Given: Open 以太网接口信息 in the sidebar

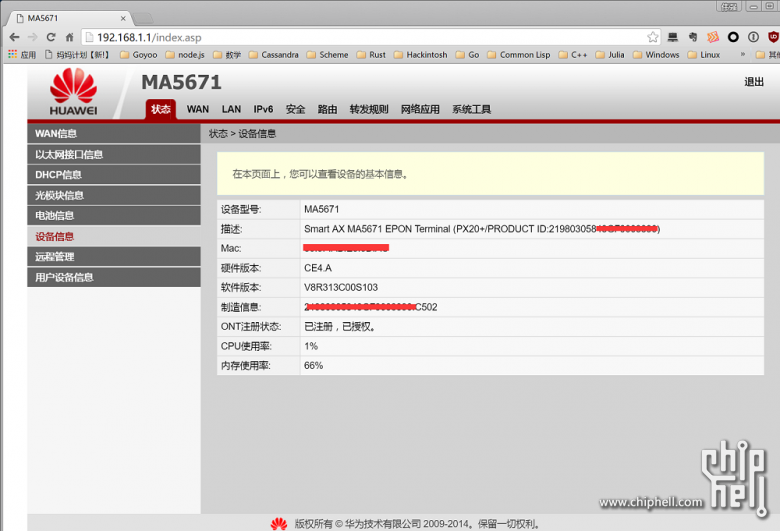Looking at the screenshot, I should 114,154.
